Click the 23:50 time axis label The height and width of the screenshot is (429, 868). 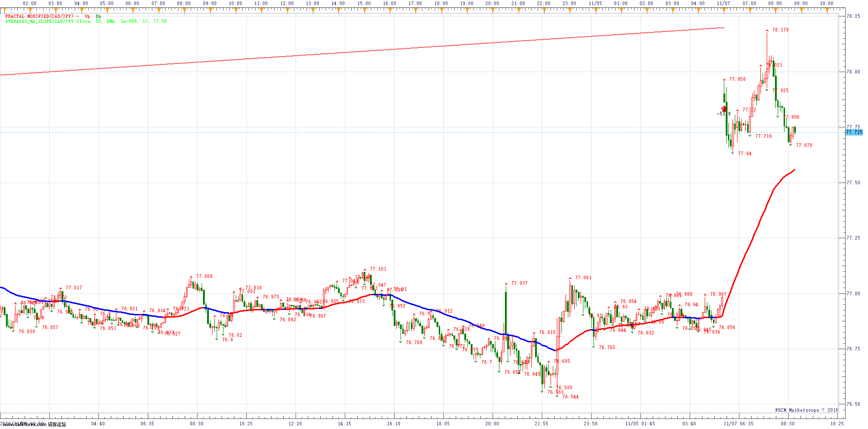pos(591,424)
